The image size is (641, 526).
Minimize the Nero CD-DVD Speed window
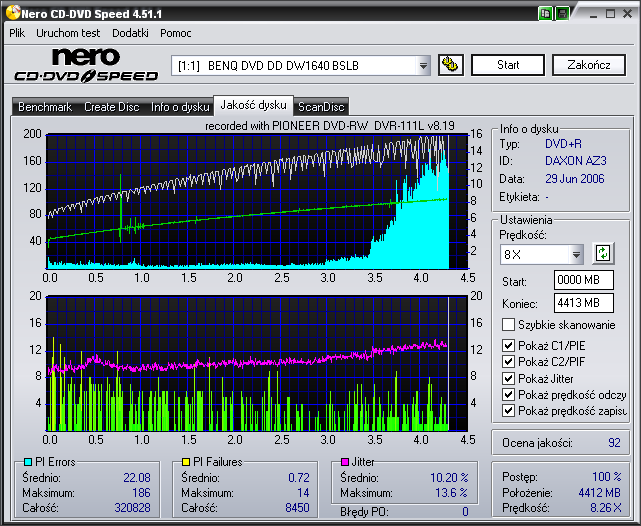[x=594, y=14]
